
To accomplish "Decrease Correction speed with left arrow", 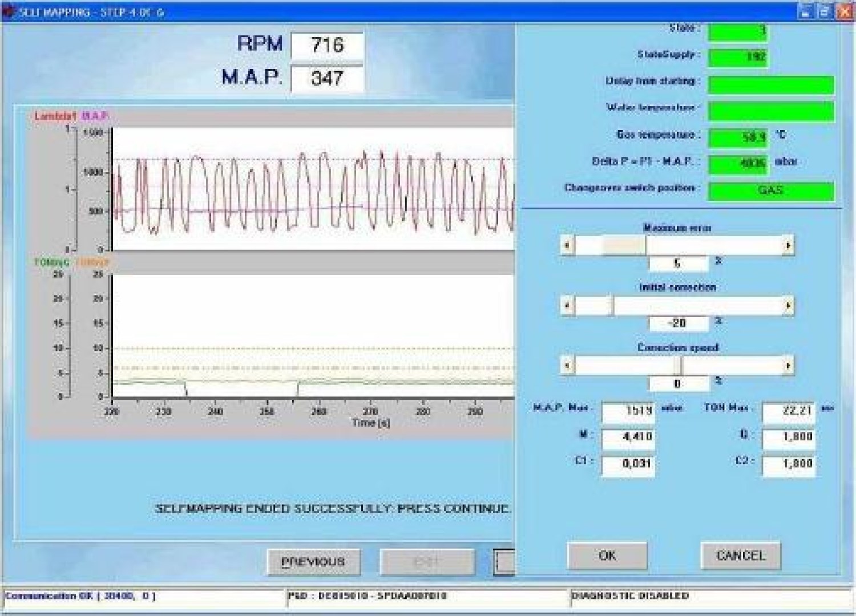I will coord(567,366).
